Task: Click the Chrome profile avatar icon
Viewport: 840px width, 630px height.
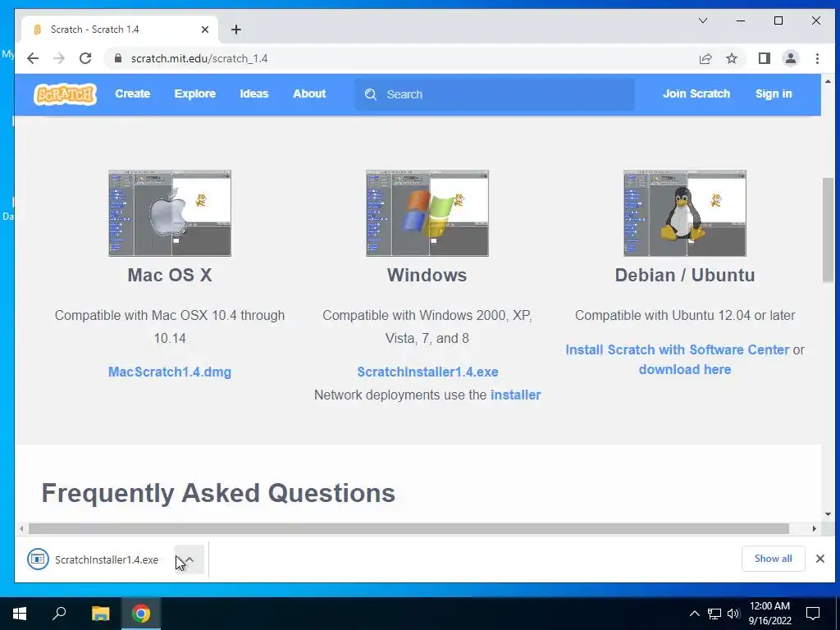Action: click(791, 58)
